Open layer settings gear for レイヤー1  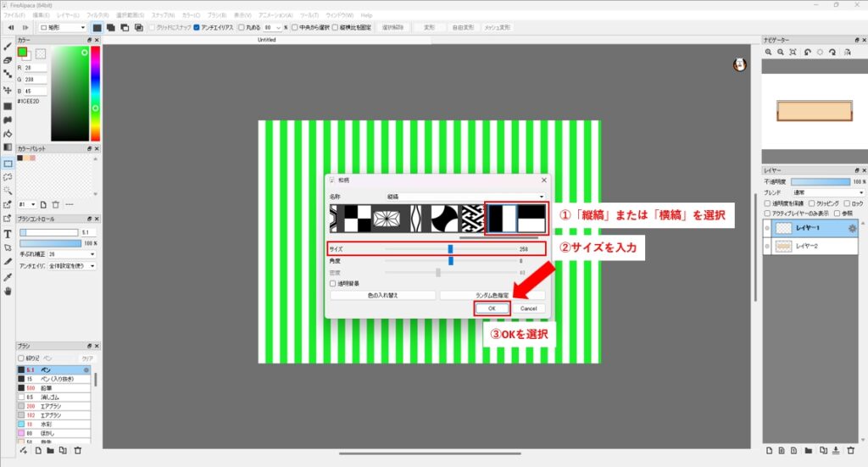pyautogui.click(x=853, y=229)
